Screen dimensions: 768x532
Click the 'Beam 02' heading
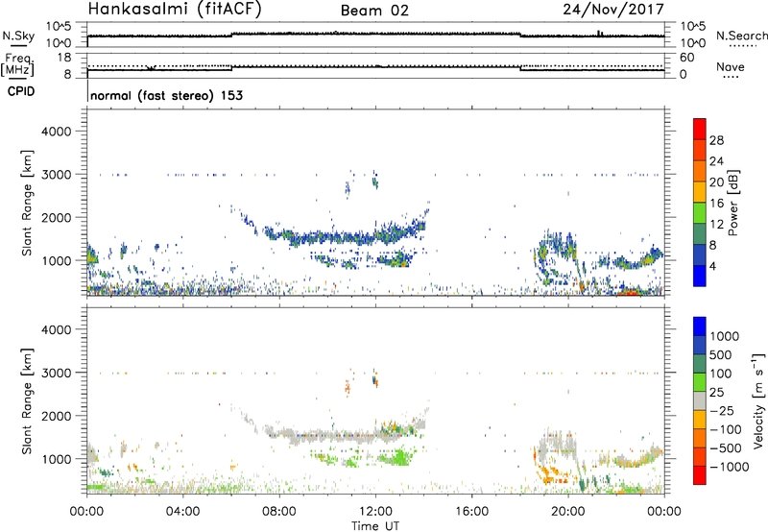[374, 11]
